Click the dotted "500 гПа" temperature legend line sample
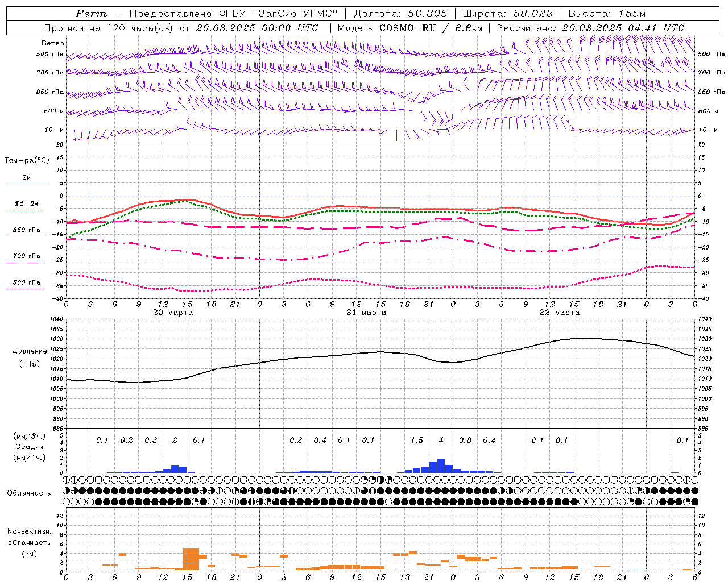The image size is (728, 582). pyautogui.click(x=26, y=289)
